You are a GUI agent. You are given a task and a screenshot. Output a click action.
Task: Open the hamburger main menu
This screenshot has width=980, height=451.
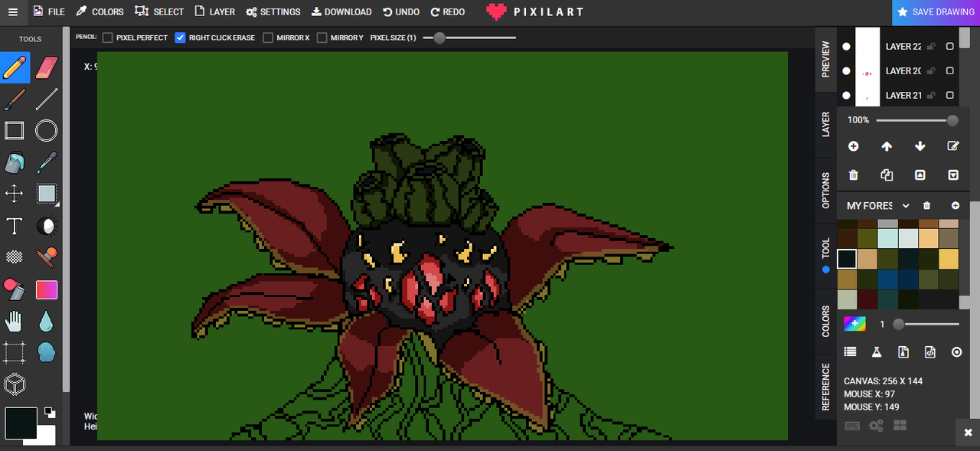12,12
